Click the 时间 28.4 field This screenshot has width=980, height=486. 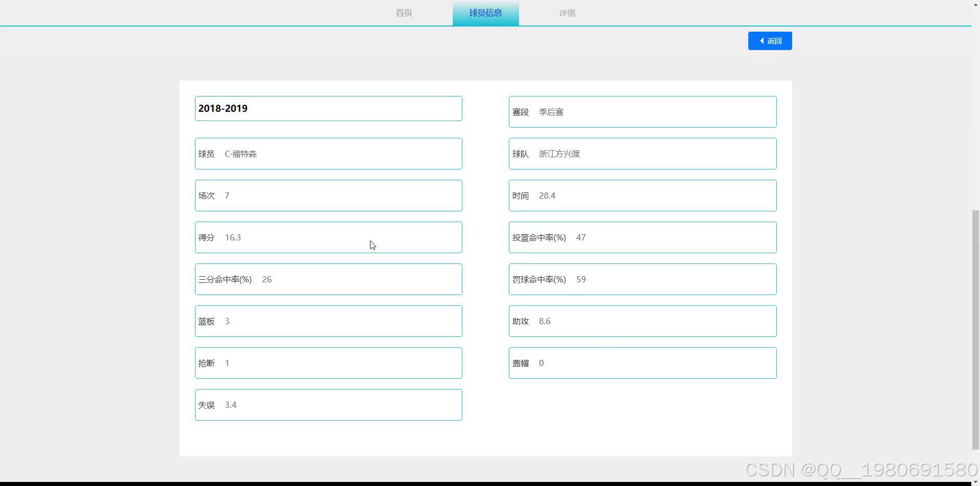coord(642,195)
